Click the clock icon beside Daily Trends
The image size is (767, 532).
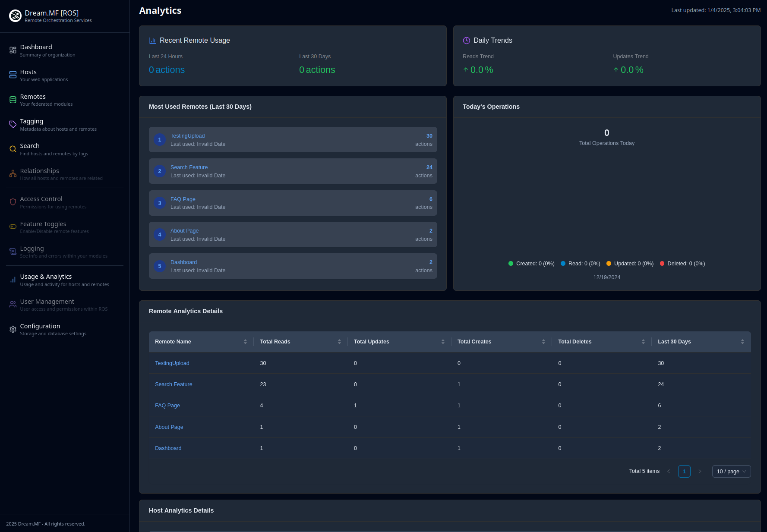click(x=467, y=41)
